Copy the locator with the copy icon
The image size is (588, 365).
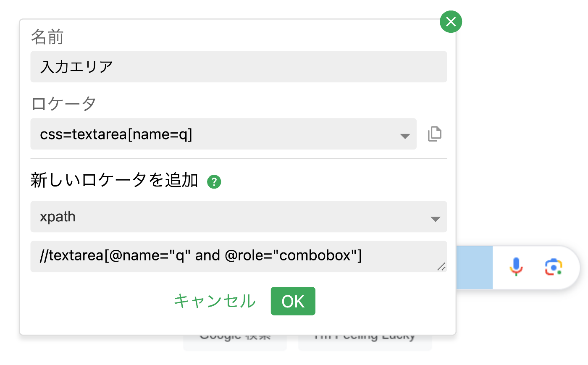434,134
